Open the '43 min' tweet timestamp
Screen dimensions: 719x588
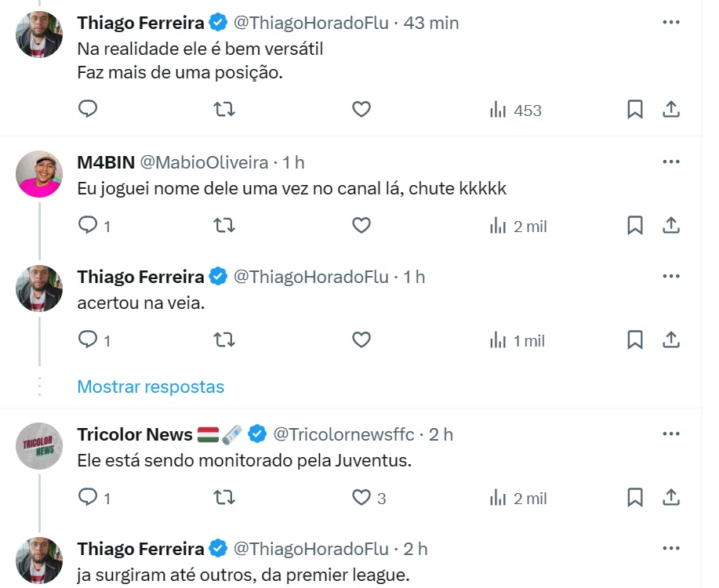pos(431,23)
